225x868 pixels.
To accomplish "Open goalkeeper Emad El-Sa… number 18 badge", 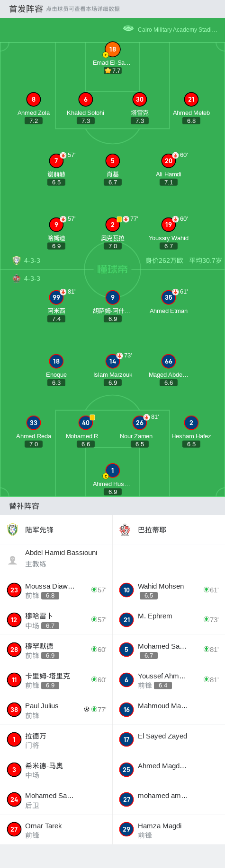I will click(x=112, y=49).
